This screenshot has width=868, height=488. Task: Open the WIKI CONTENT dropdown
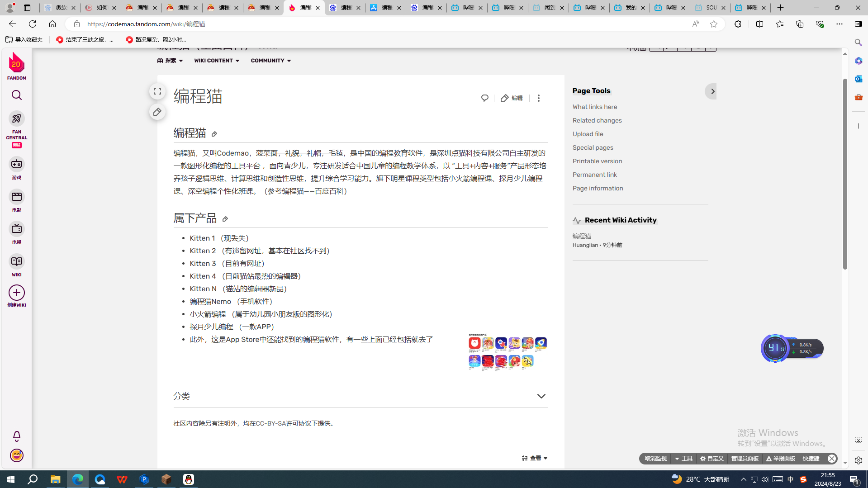[217, 61]
